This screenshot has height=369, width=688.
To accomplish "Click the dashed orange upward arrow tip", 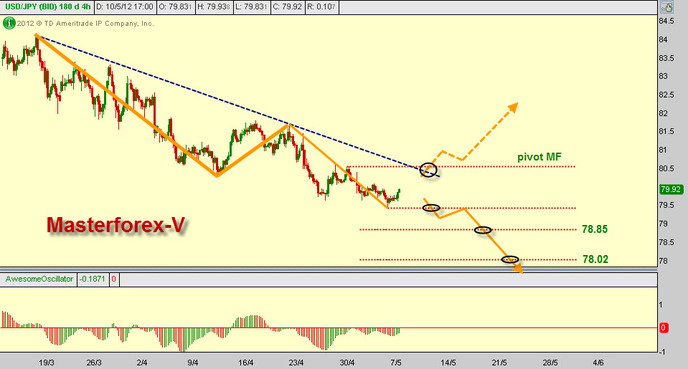I will click(514, 107).
